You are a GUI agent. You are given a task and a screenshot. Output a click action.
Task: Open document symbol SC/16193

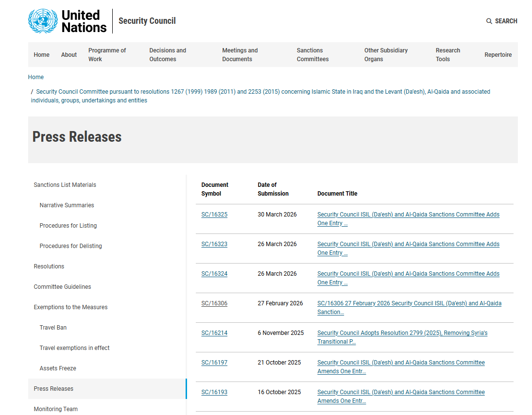tap(214, 392)
